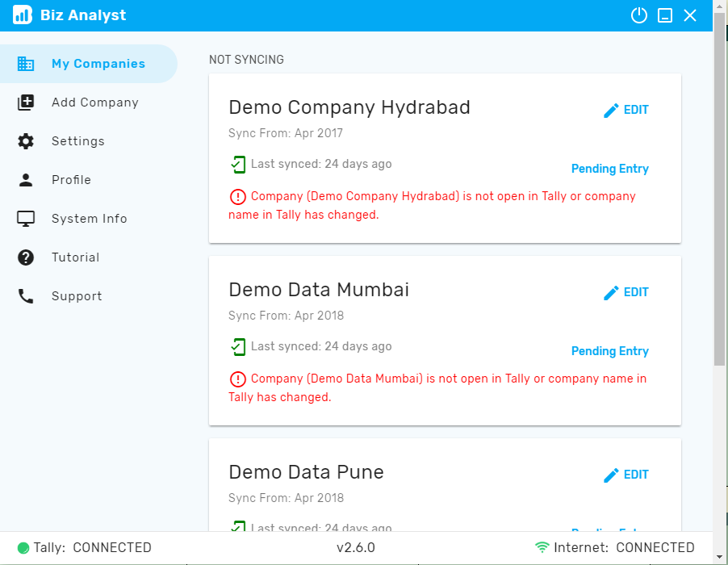Open the System Info menu label

[89, 219]
